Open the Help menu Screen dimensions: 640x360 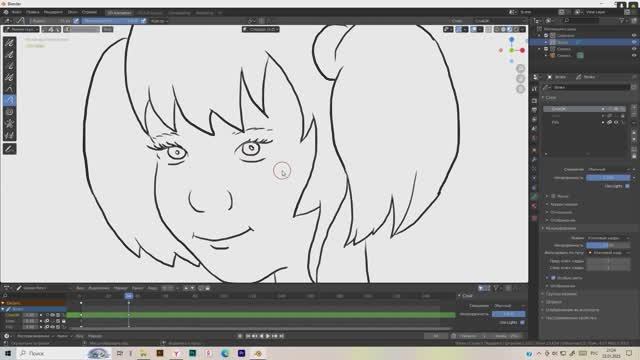tap(89, 12)
